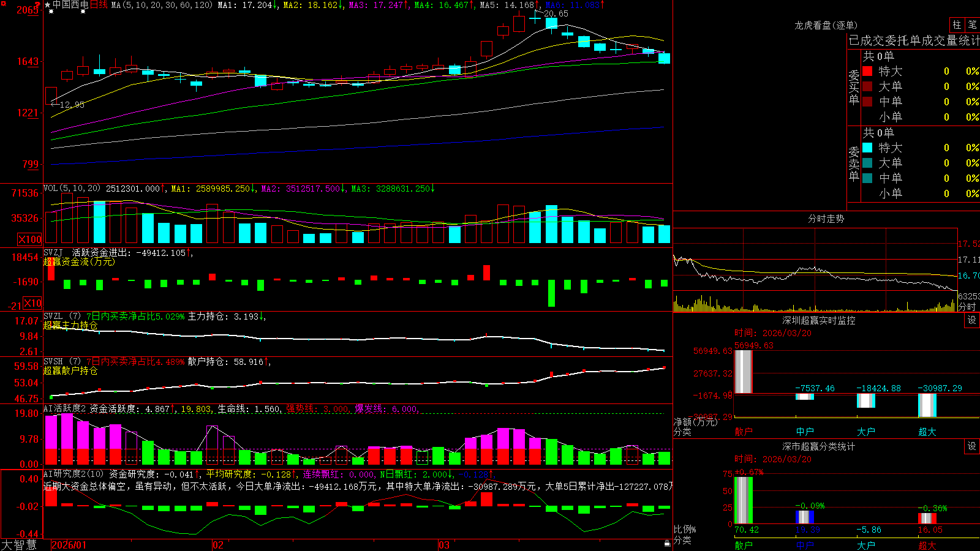Viewport: 980px width, 551px height.
Task: Switch to 柱 bar view
Action: point(957,25)
